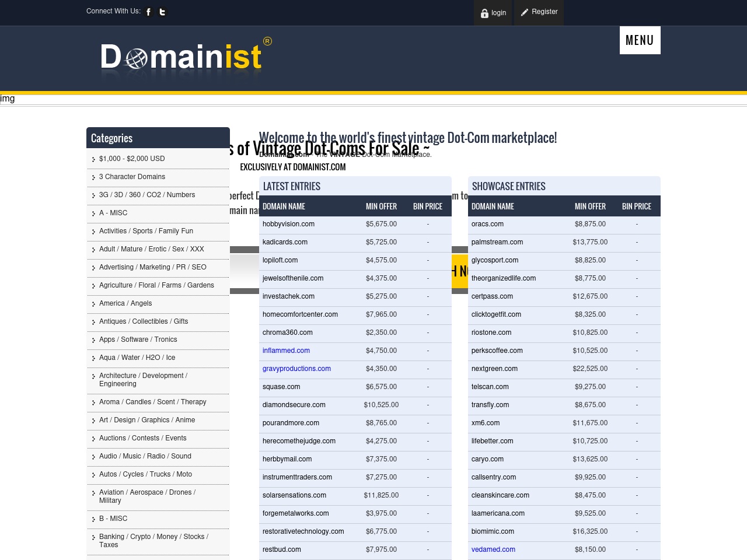Open xm6.com showcase listing
The image size is (747, 560).
pyautogui.click(x=486, y=423)
